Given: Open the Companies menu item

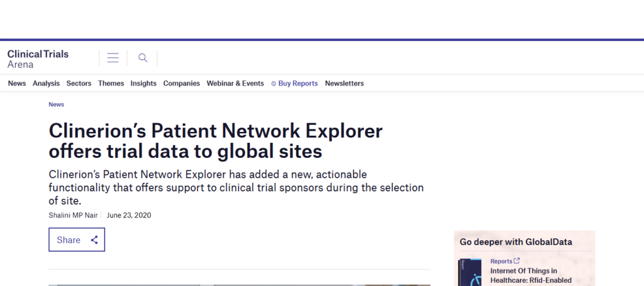Looking at the screenshot, I should tap(182, 84).
